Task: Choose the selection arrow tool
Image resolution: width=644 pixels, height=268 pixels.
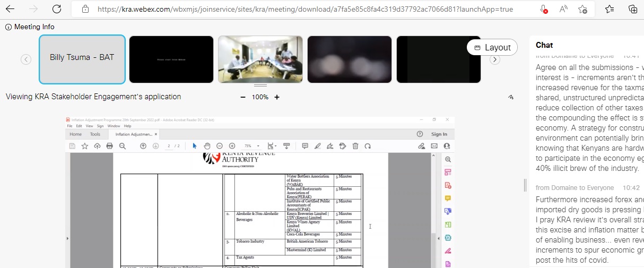Action: click(195, 146)
